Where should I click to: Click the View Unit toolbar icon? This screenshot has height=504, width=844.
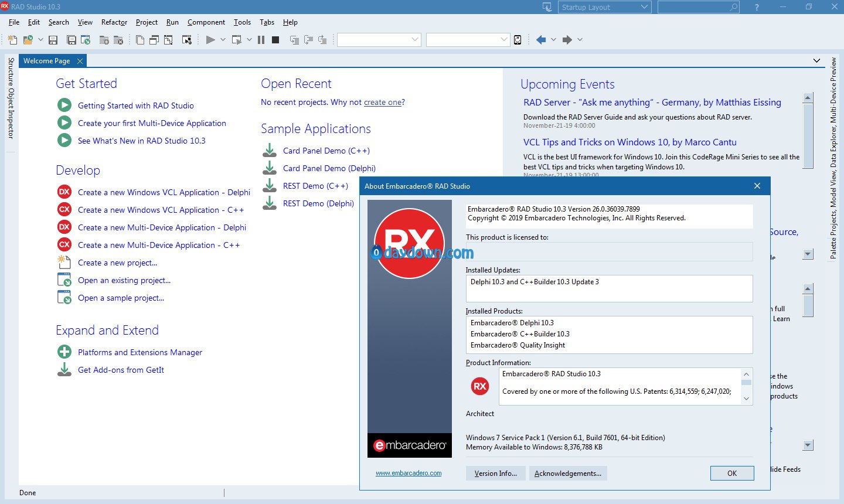click(x=139, y=40)
